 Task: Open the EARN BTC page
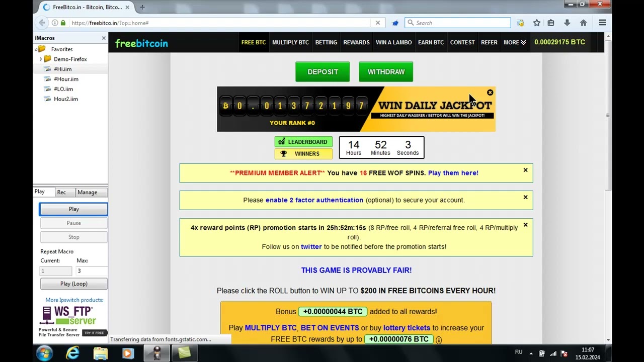click(431, 42)
